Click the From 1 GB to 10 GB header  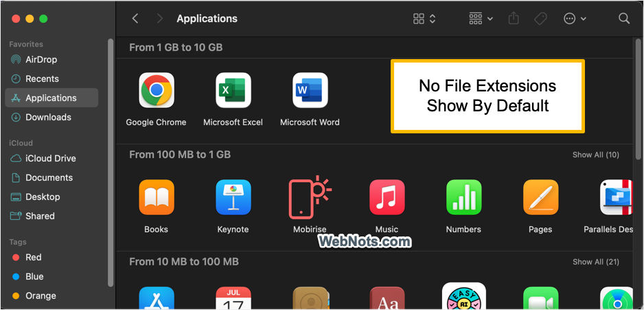(x=176, y=47)
